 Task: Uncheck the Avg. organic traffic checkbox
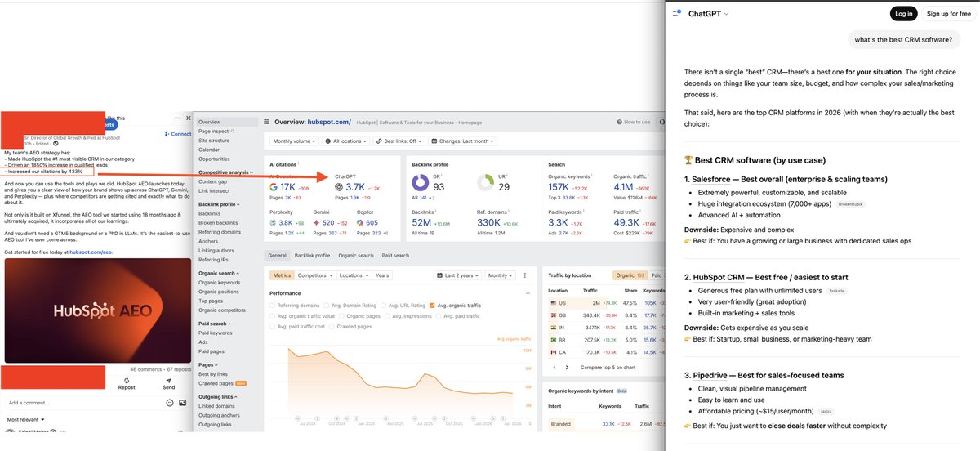click(x=432, y=306)
